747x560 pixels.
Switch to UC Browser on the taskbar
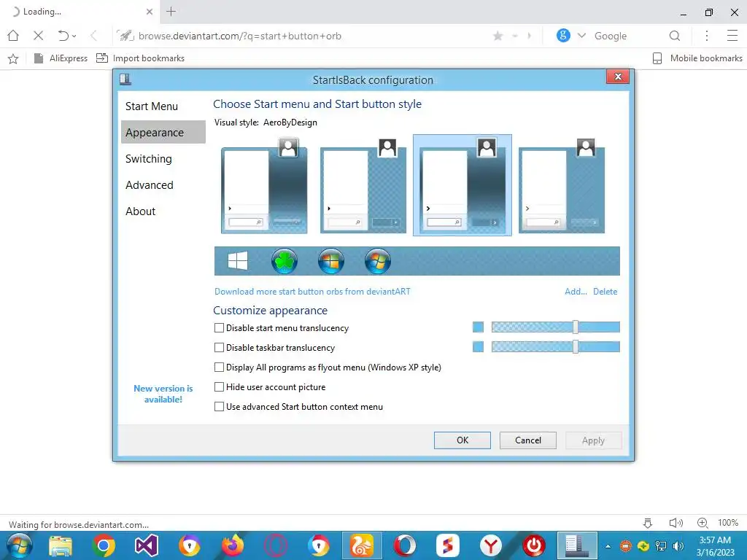point(362,545)
